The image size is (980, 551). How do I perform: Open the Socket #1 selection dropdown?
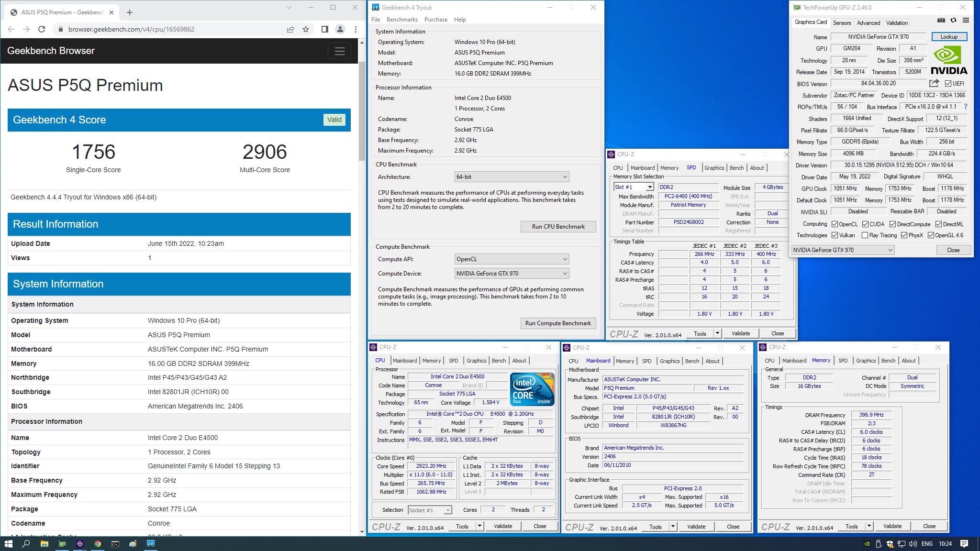click(430, 510)
